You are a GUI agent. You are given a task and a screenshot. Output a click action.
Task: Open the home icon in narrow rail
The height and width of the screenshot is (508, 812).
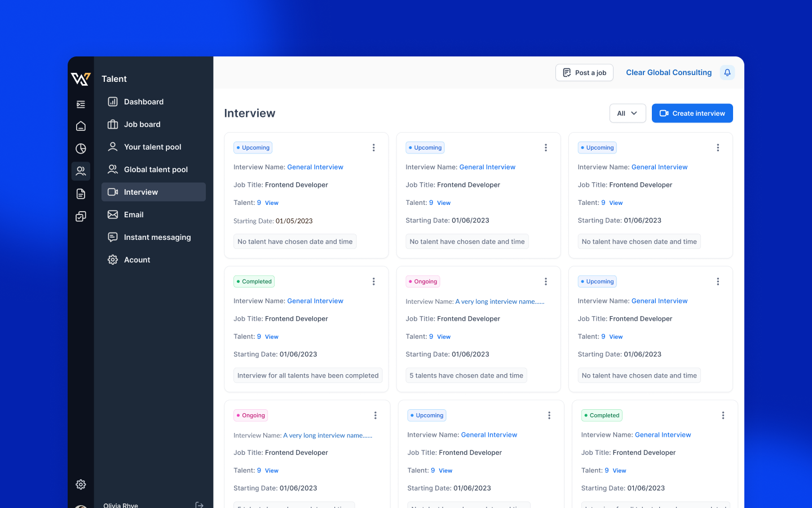click(81, 126)
